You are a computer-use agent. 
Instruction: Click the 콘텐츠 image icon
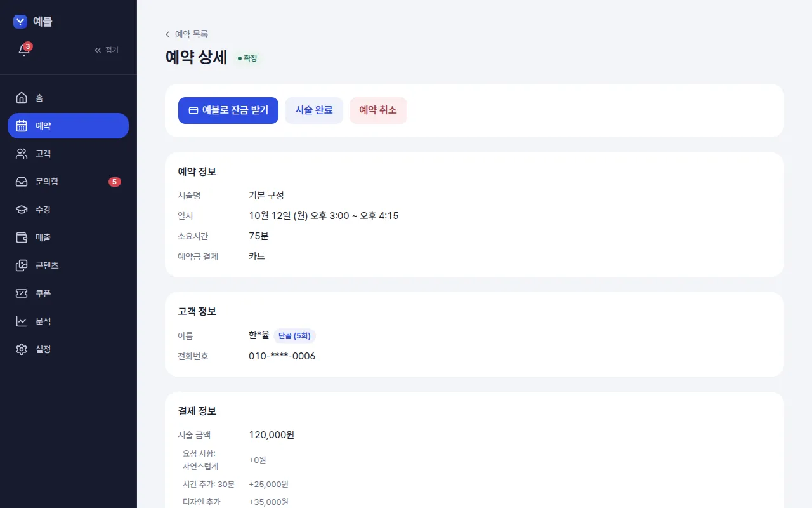[22, 265]
